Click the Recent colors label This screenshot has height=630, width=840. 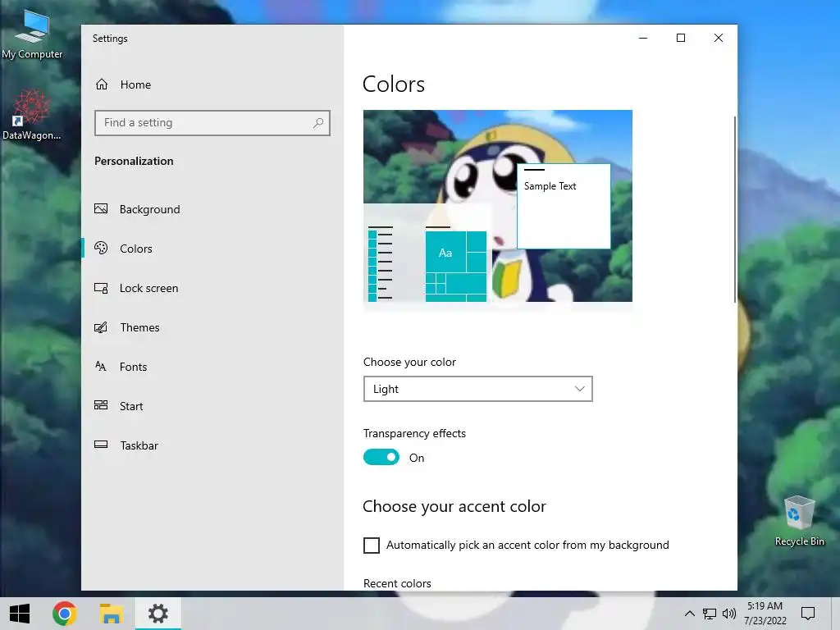pos(397,583)
